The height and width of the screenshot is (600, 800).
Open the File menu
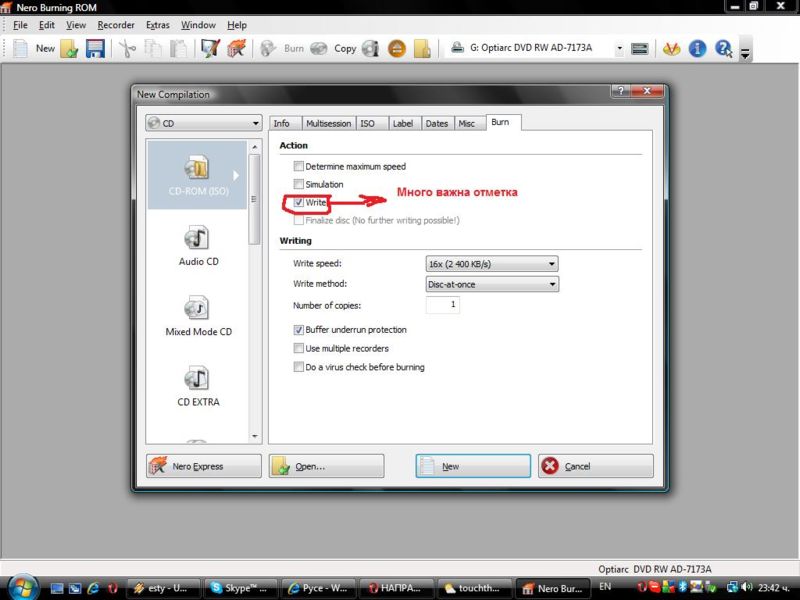[x=20, y=25]
